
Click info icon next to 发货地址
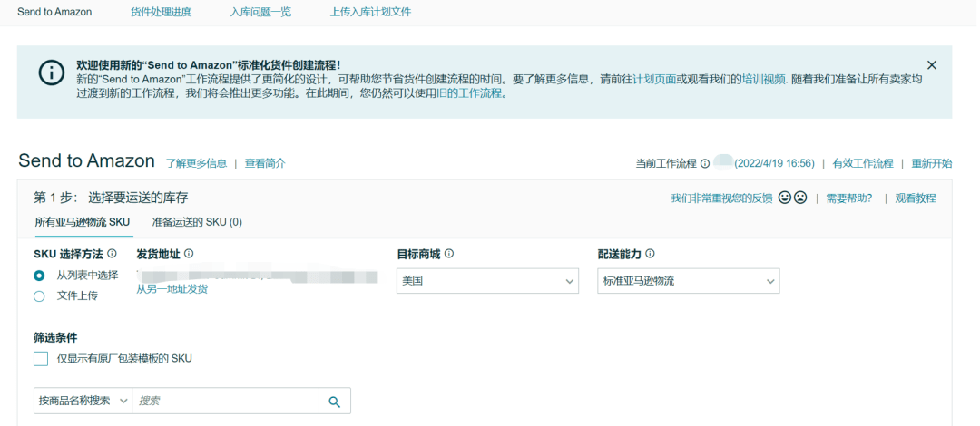coord(189,254)
